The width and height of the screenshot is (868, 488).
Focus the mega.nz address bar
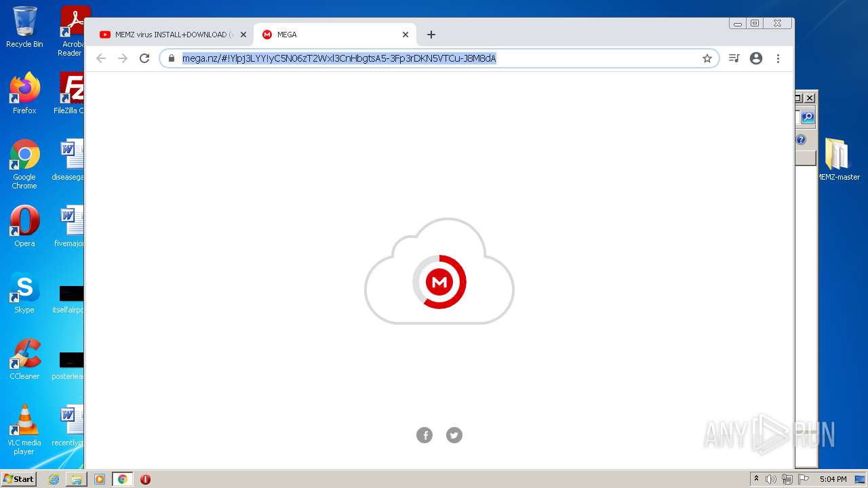(x=439, y=58)
